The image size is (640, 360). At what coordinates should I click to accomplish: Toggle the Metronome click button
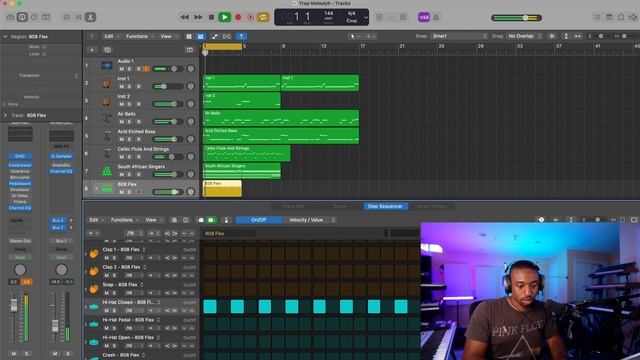[436, 17]
